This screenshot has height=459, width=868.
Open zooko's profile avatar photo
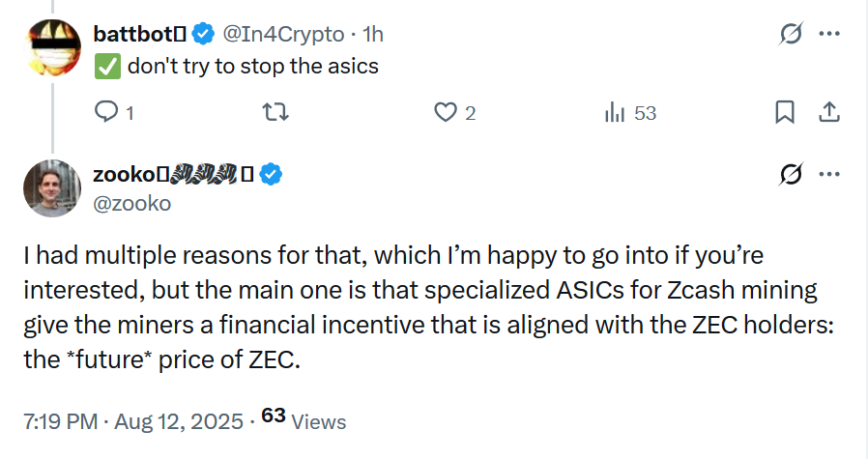(x=52, y=188)
